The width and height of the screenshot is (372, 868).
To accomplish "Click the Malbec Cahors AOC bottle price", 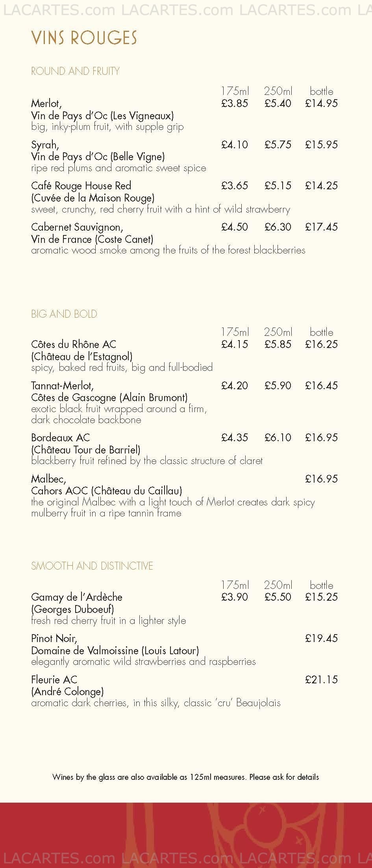I will [x=321, y=479].
